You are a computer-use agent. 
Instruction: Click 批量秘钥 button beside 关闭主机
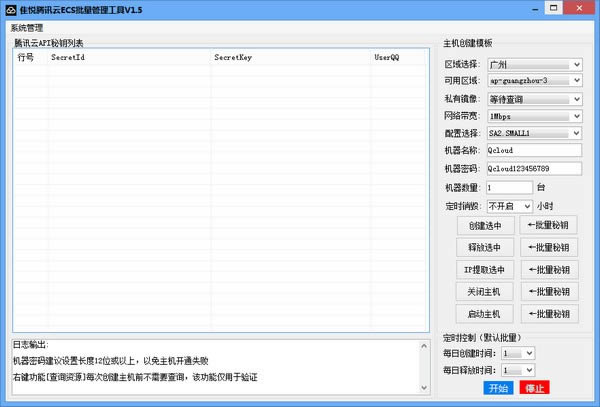tap(549, 292)
